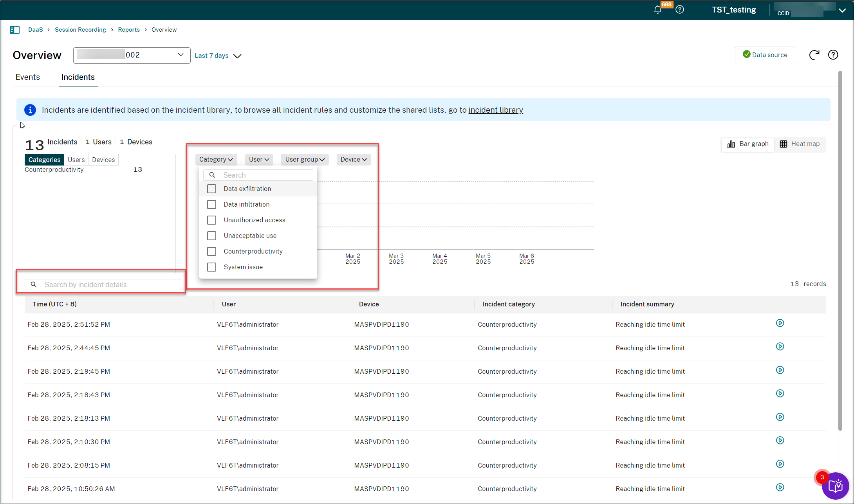The width and height of the screenshot is (854, 504).
Task: Open the page help question mark icon
Action: pos(833,55)
